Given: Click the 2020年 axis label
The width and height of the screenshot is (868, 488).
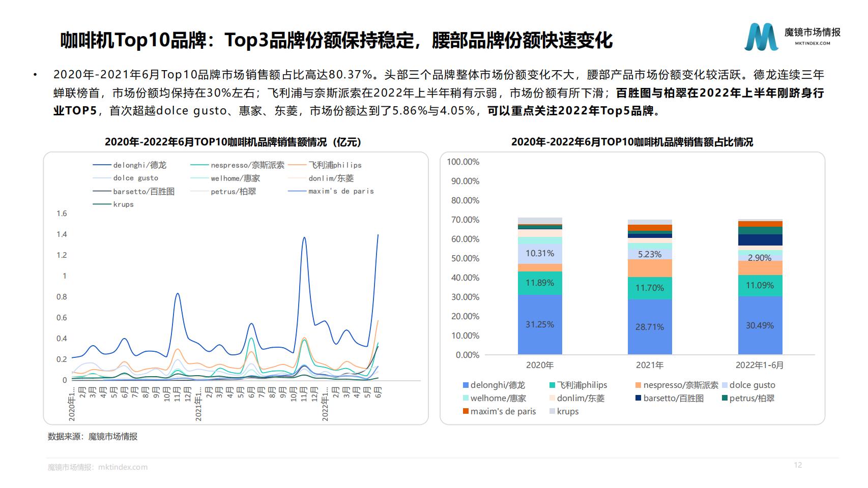Looking at the screenshot, I should click(x=540, y=365).
